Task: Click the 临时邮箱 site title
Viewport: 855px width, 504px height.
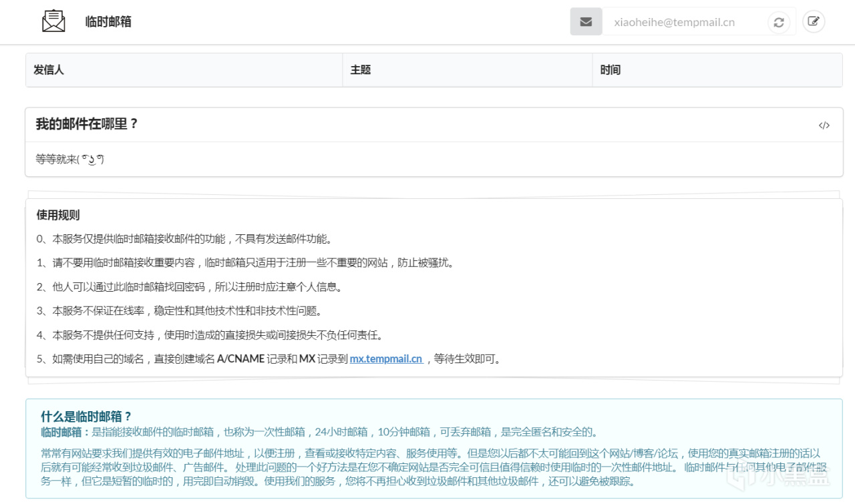Action: pos(108,21)
